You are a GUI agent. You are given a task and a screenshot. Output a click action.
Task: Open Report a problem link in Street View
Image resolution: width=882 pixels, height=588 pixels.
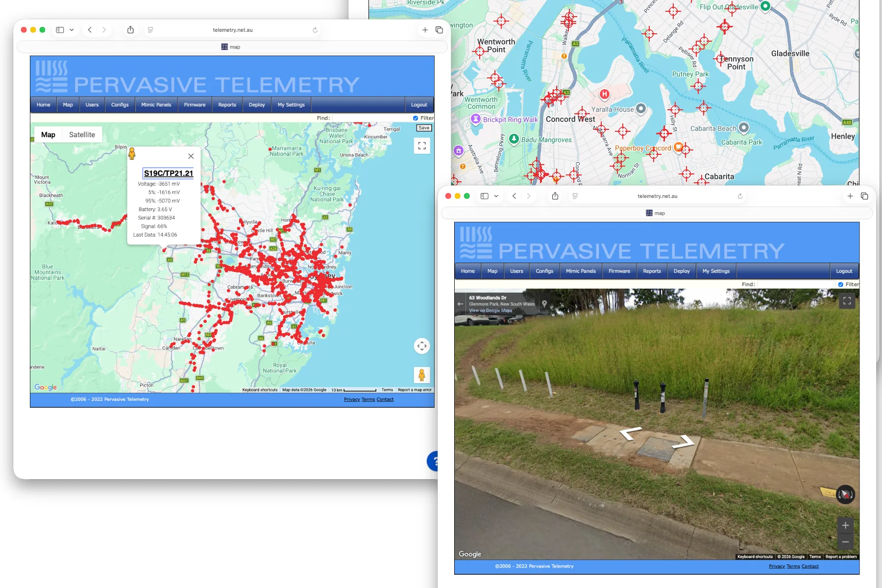841,557
